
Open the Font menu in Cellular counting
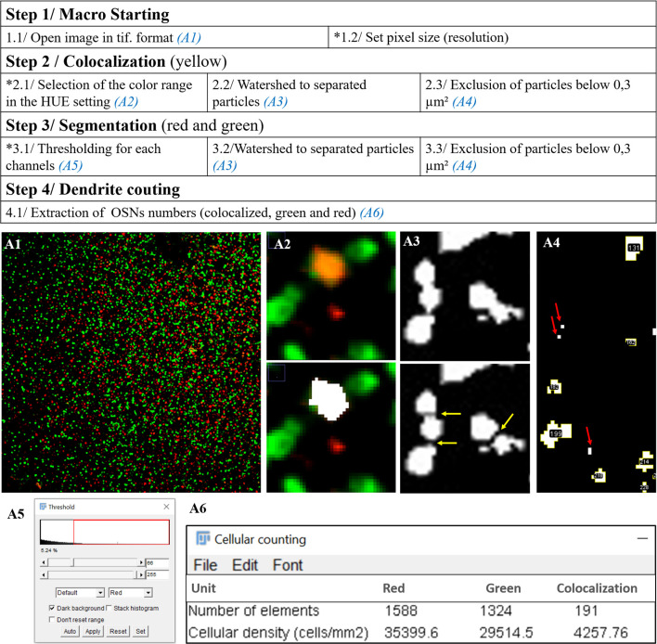288,564
